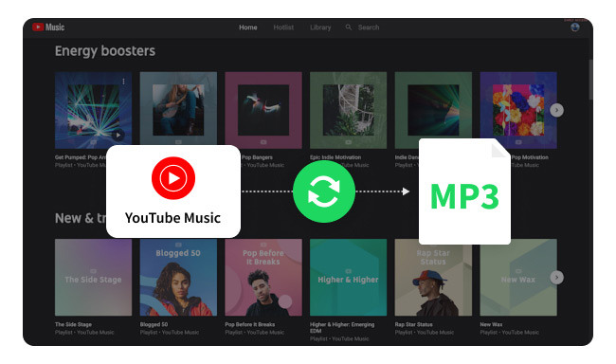Click the search magnifier icon

349,27
